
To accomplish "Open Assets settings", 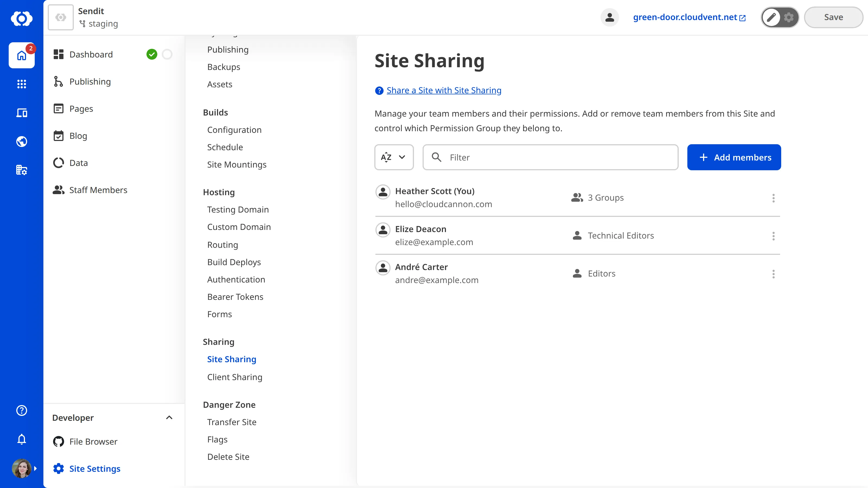I will 220,84.
